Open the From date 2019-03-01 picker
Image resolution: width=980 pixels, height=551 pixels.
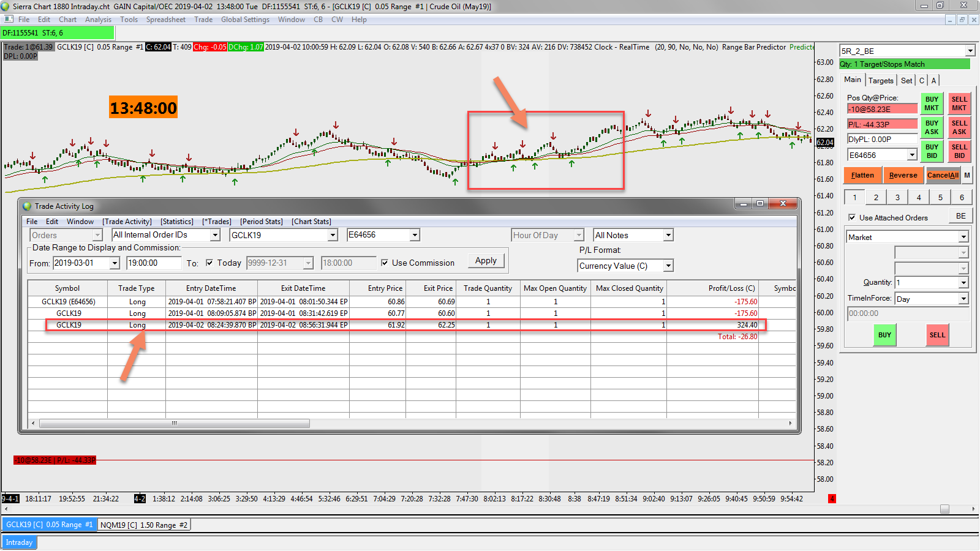(x=115, y=263)
